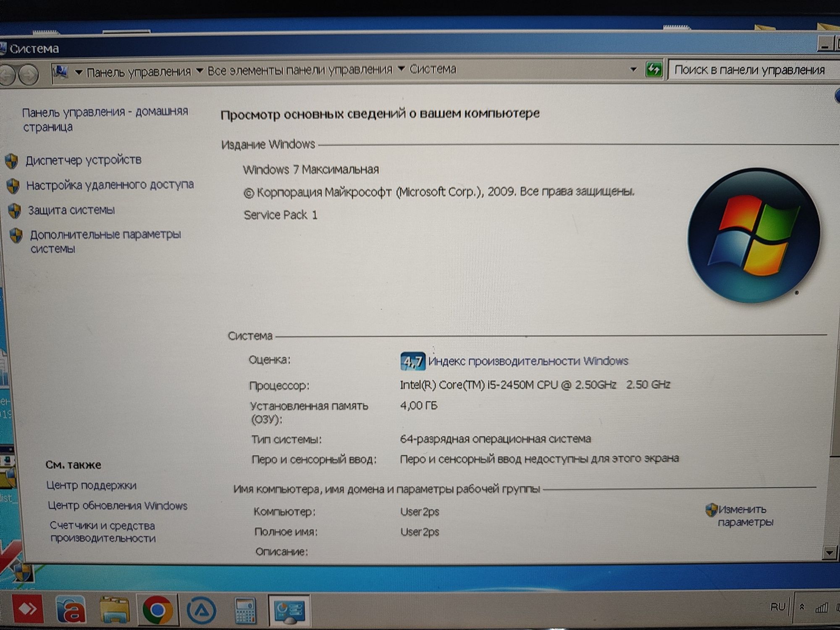Viewport: 840px width, 630px height.
Task: Expand dropdown arrow before 'Система' breadcrumb
Action: pyautogui.click(x=401, y=68)
